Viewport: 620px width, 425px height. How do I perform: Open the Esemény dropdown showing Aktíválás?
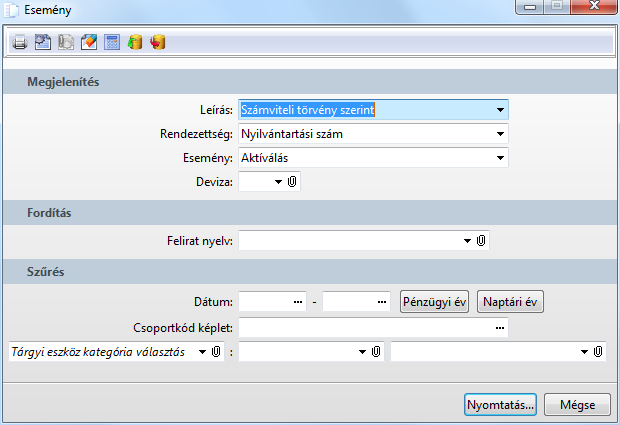pos(500,158)
